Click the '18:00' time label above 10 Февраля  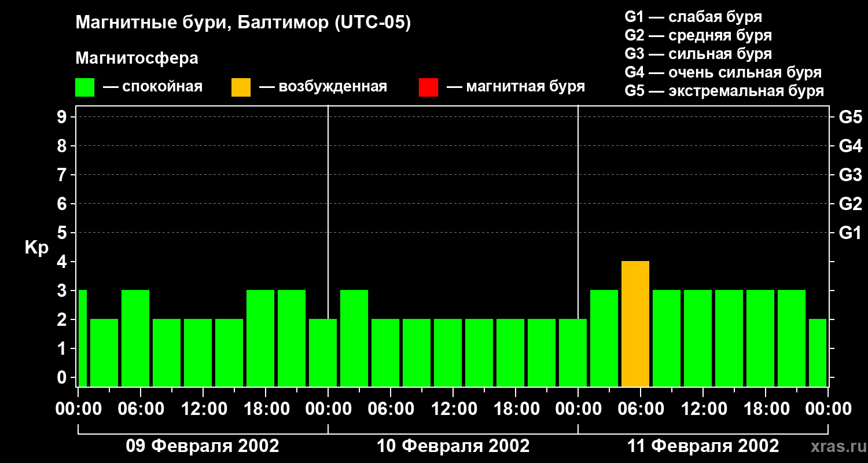coord(516,409)
